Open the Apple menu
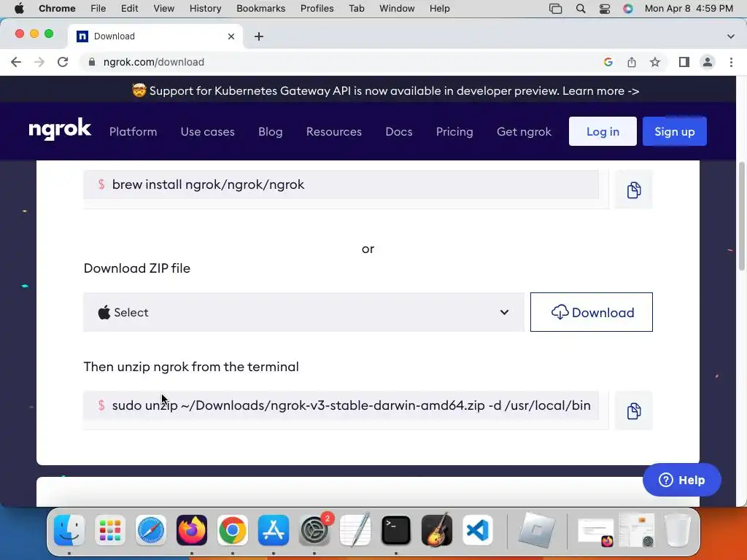The width and height of the screenshot is (747, 560). pyautogui.click(x=19, y=9)
